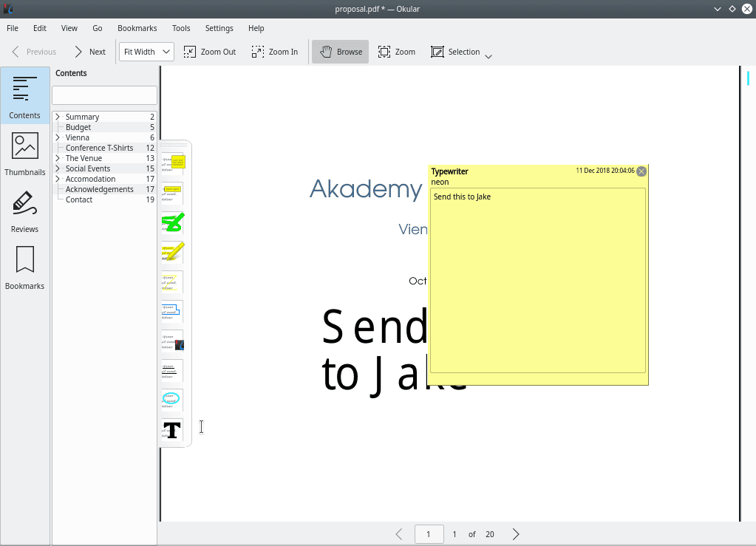Open the Settings menu
The height and width of the screenshot is (546, 756).
[x=219, y=28]
